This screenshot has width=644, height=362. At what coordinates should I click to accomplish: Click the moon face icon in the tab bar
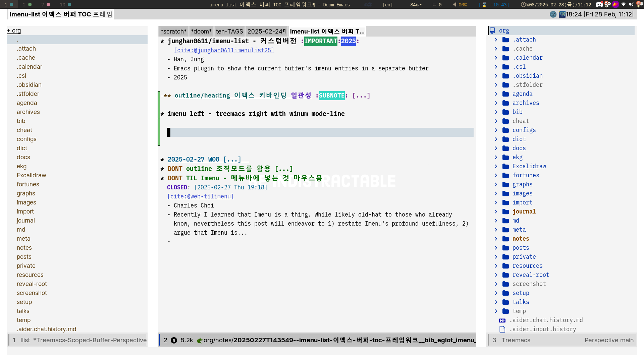pos(553,14)
